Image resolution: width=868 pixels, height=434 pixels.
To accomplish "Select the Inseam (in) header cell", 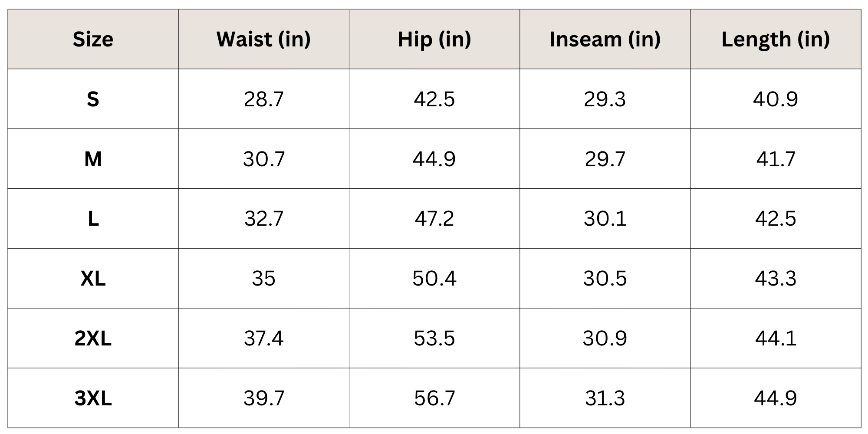I will point(605,39).
